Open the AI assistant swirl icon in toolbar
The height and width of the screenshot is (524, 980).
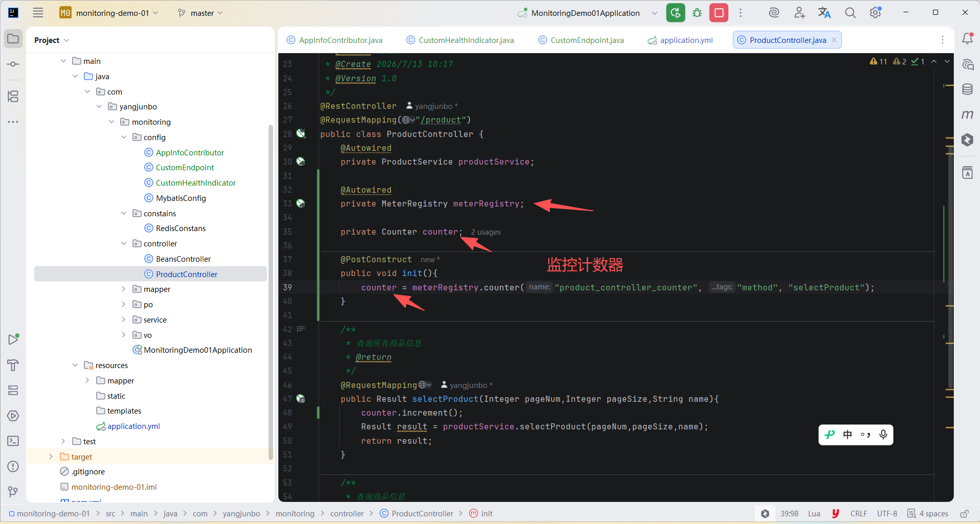[x=774, y=13]
